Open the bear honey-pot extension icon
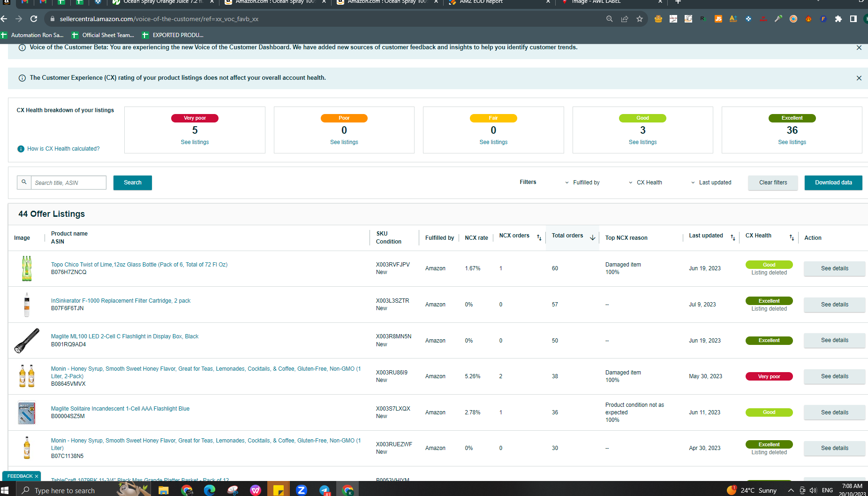The image size is (868, 496). 658,19
